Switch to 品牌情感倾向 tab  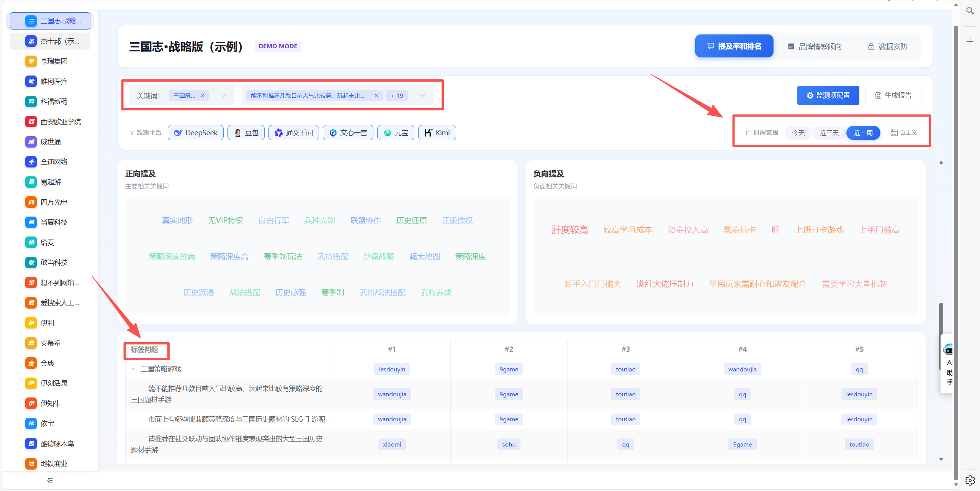click(x=815, y=46)
